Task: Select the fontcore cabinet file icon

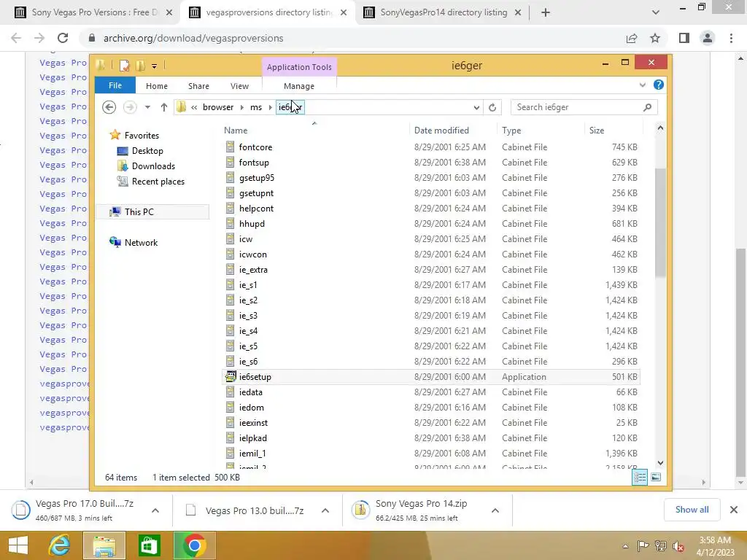Action: (x=230, y=147)
